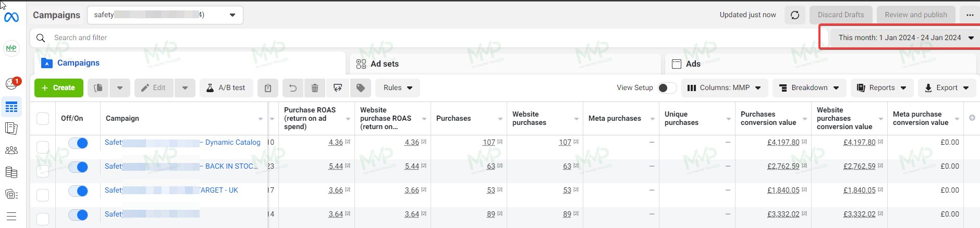The width and height of the screenshot is (980, 228).
Task: Open the TARGET - UK campaign link
Action: 171,190
